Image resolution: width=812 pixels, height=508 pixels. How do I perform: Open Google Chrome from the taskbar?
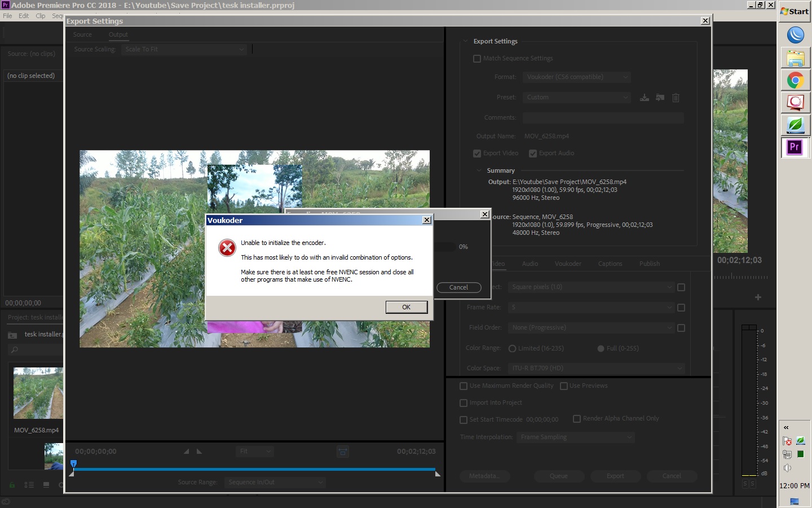[795, 81]
